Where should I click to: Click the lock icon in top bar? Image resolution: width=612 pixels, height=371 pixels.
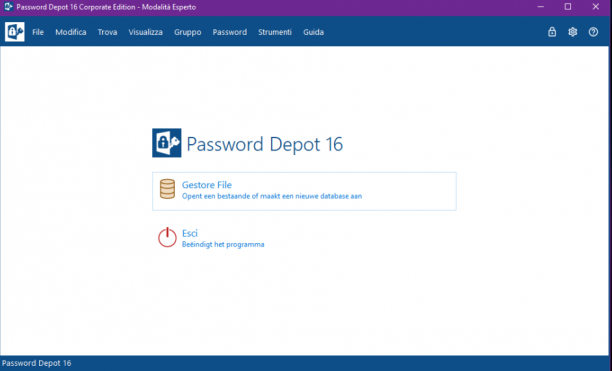click(x=552, y=32)
